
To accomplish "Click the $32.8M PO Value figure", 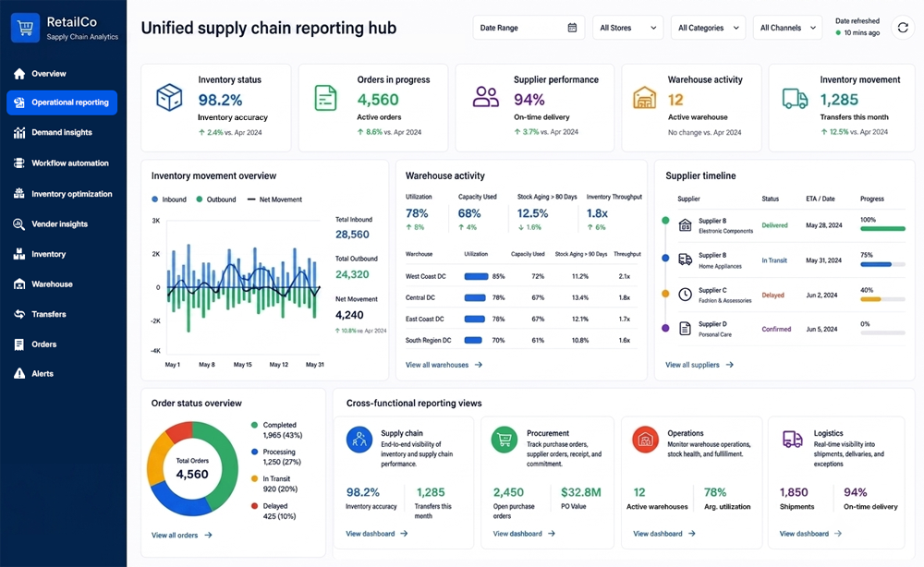I will [580, 492].
